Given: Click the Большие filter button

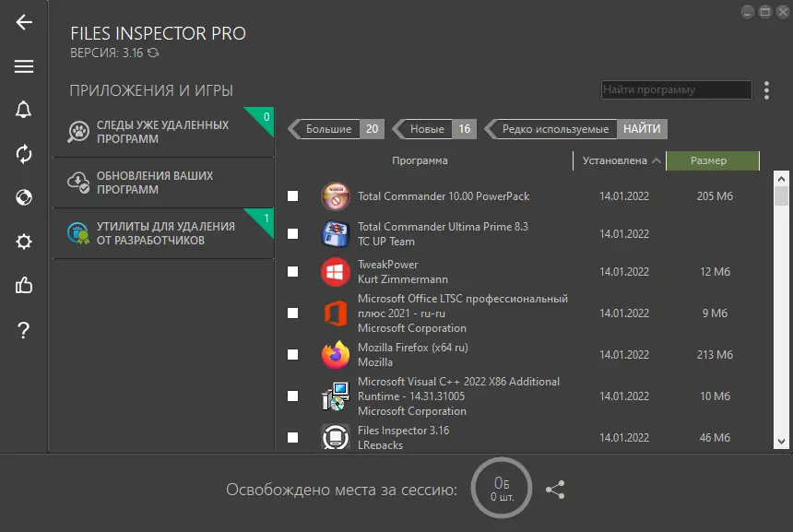Looking at the screenshot, I should (x=329, y=129).
